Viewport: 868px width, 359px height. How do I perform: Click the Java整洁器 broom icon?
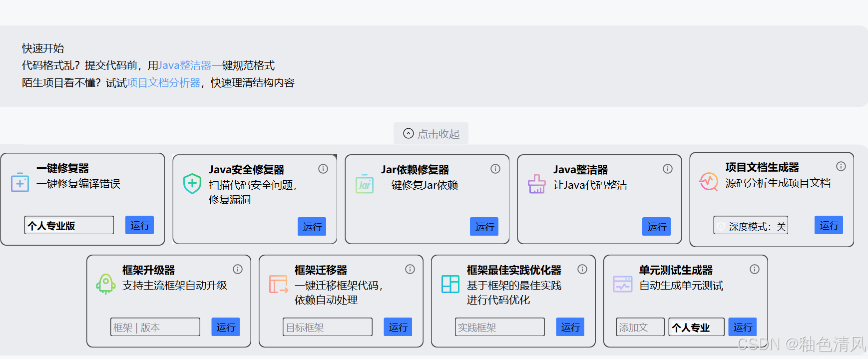(537, 184)
